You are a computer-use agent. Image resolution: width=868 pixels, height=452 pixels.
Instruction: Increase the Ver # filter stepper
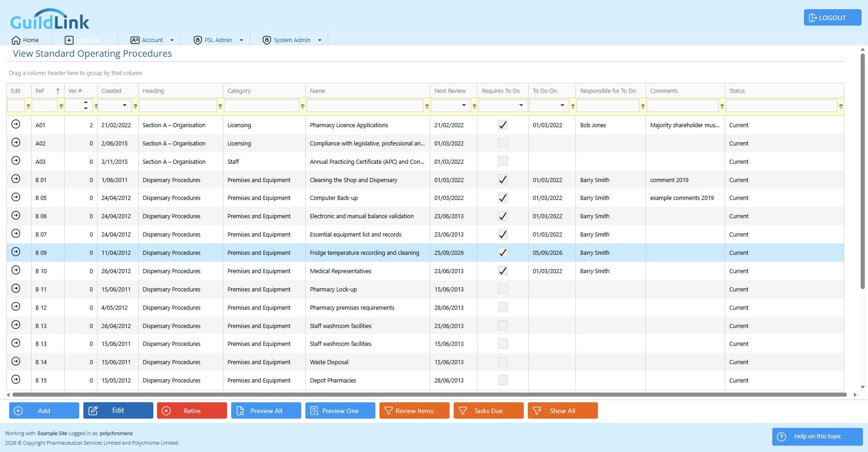pos(86,102)
